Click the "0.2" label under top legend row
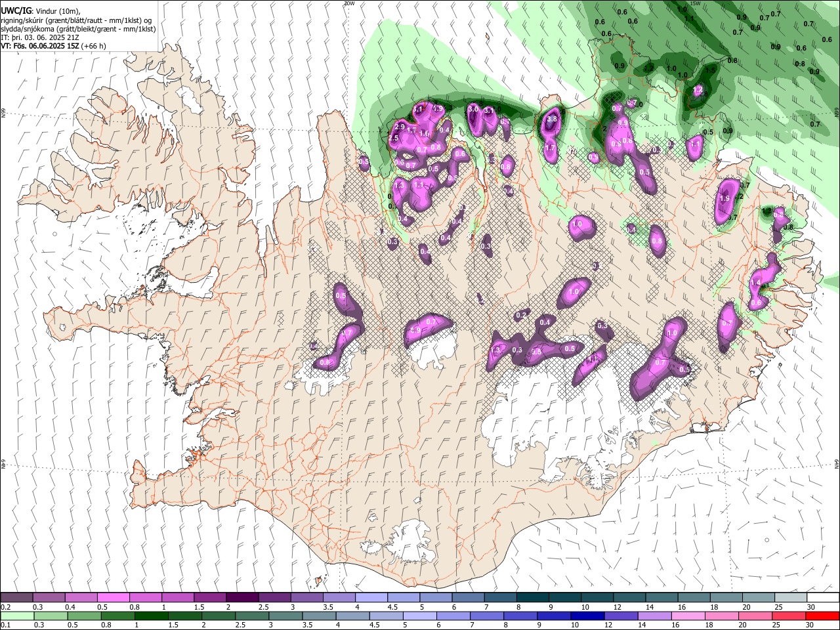Screen dimensions: 840x630 5,607
